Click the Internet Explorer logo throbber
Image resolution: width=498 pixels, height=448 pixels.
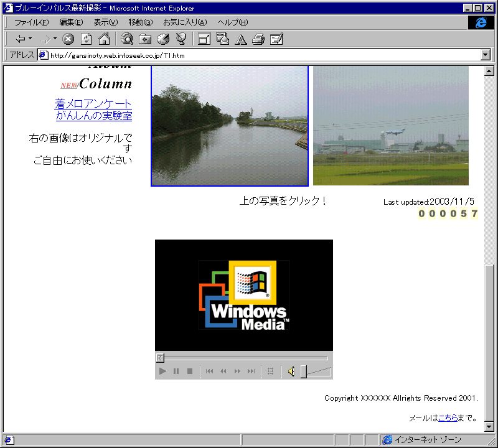(x=481, y=22)
